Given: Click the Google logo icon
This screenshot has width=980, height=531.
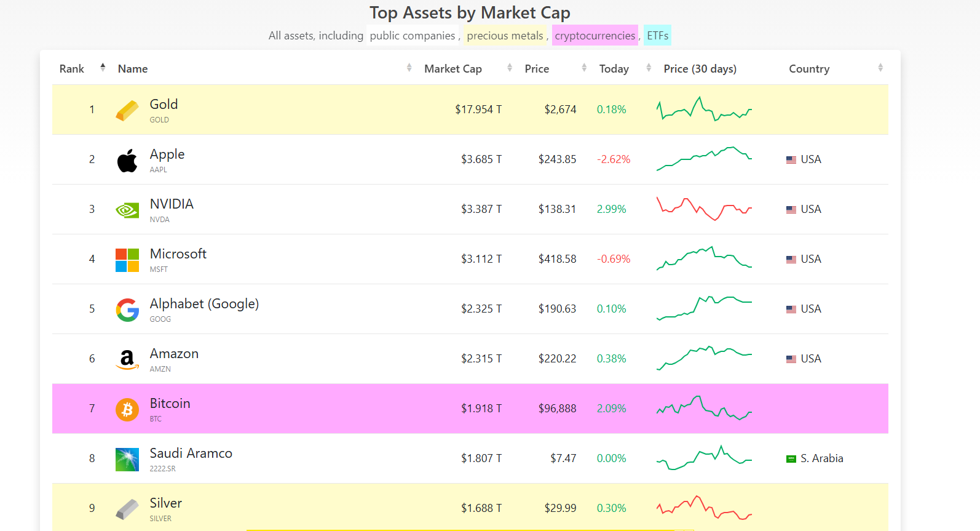Looking at the screenshot, I should (x=127, y=310).
